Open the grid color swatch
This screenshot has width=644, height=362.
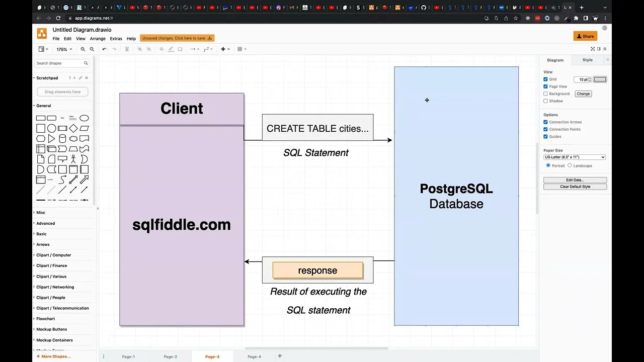point(600,79)
